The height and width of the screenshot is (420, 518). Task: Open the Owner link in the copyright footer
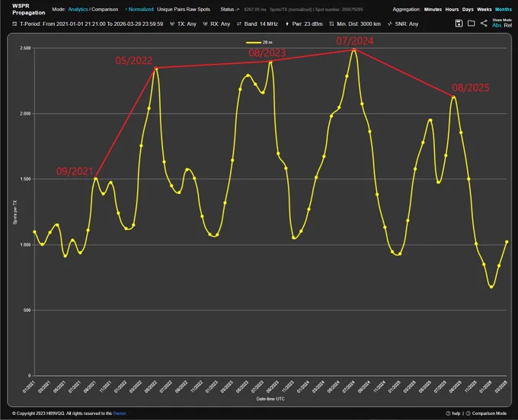click(120, 413)
